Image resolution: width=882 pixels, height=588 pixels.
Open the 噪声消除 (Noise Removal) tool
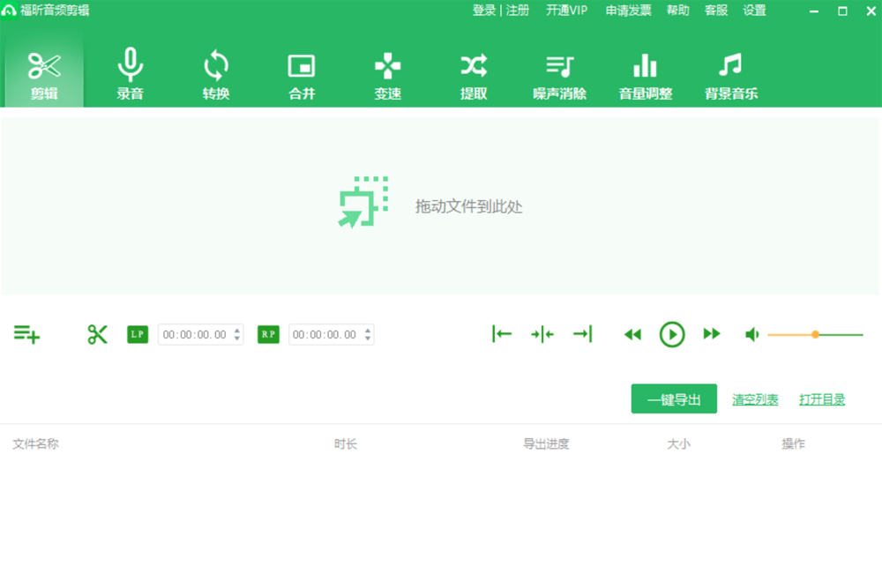[558, 75]
